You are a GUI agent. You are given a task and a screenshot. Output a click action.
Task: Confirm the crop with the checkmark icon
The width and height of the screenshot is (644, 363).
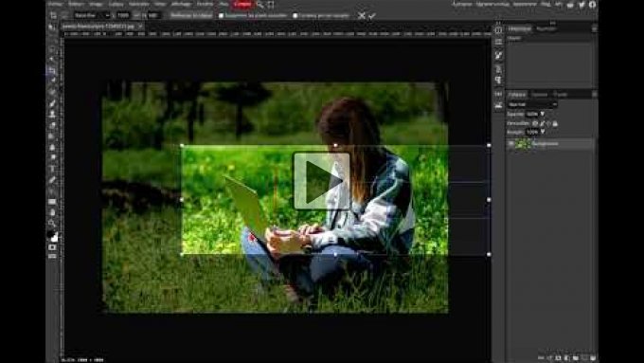372,16
